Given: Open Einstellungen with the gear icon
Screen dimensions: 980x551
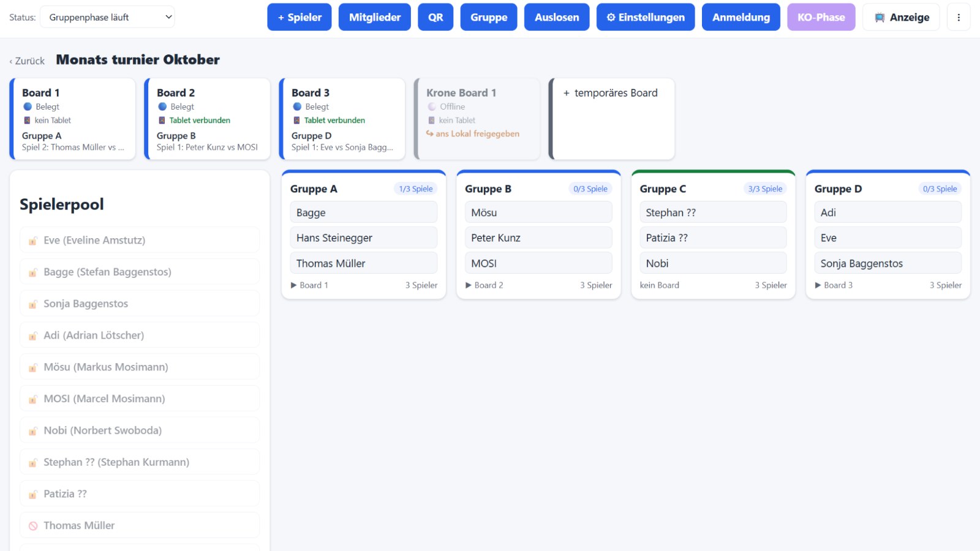Looking at the screenshot, I should [x=646, y=17].
